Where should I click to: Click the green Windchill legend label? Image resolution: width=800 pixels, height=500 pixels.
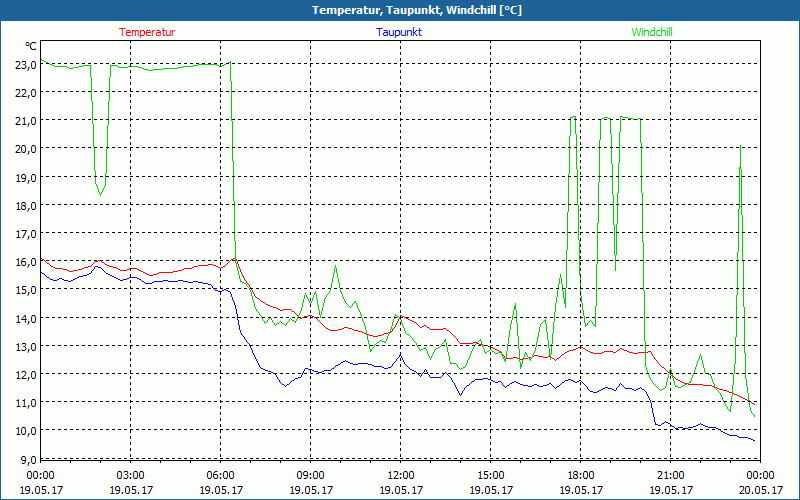(652, 32)
